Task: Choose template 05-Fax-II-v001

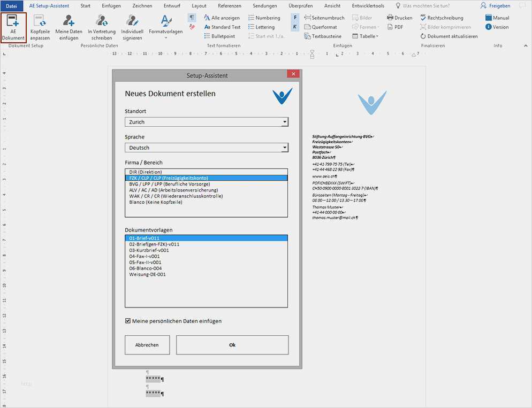Action: [x=206, y=263]
